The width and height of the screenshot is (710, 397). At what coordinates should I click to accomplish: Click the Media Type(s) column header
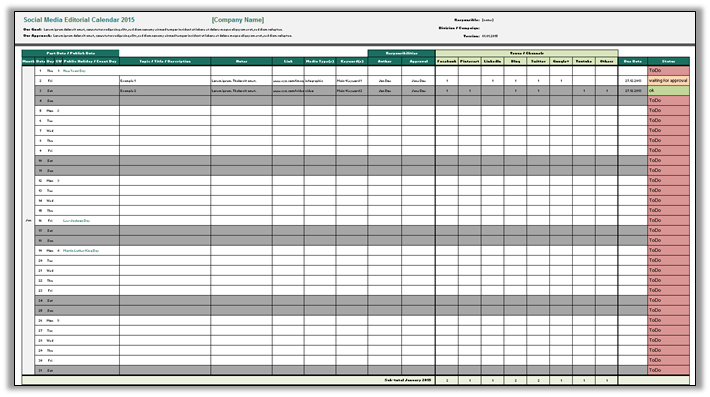320,61
